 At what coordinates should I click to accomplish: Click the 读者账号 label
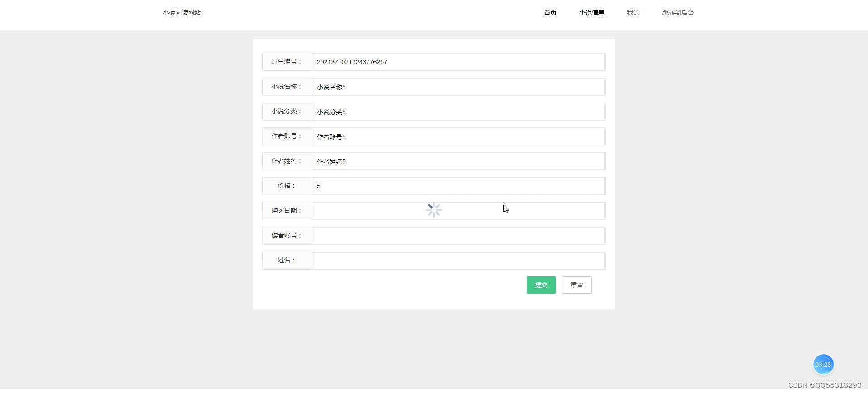287,235
